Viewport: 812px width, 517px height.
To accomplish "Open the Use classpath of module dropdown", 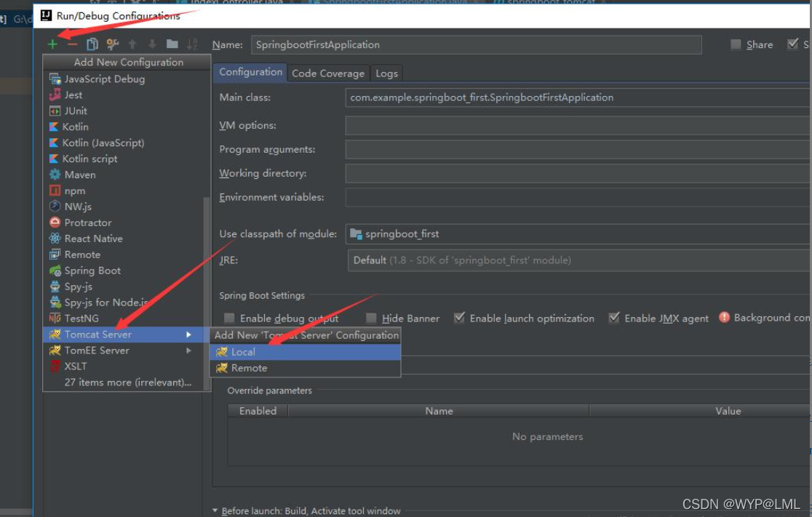I will [578, 234].
